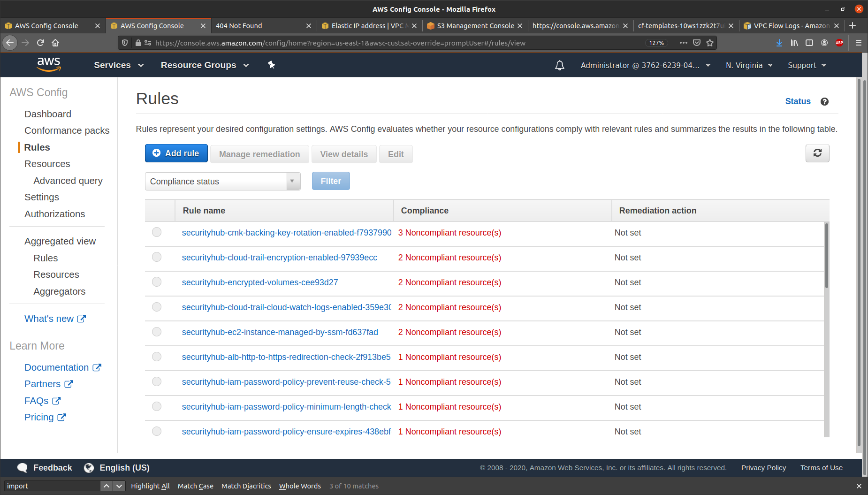Open the Status link
The image size is (868, 495).
coord(798,101)
